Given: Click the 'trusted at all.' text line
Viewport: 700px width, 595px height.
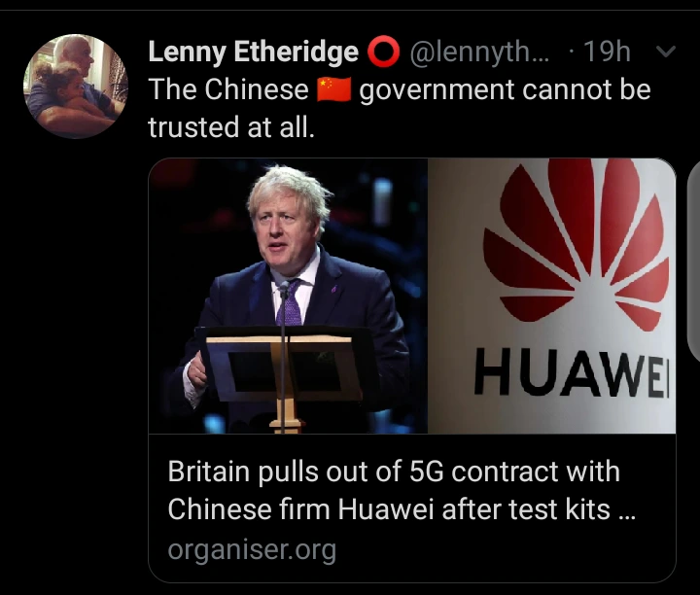Looking at the screenshot, I should point(231,127).
